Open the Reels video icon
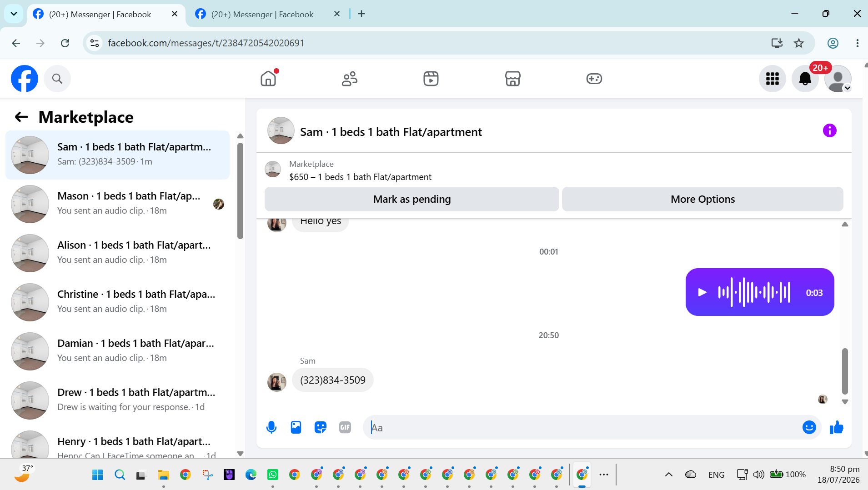This screenshot has width=868, height=490. [431, 79]
